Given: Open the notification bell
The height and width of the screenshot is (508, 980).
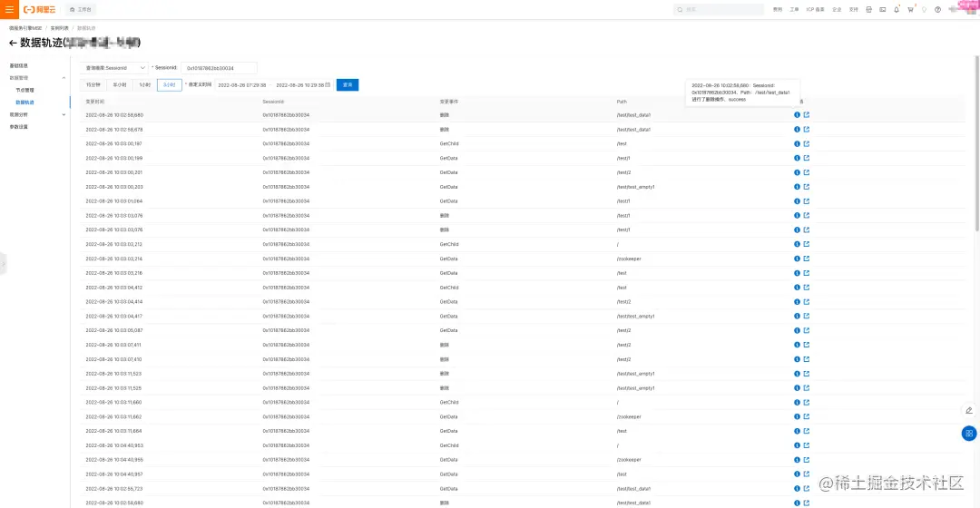Looking at the screenshot, I should click(897, 9).
